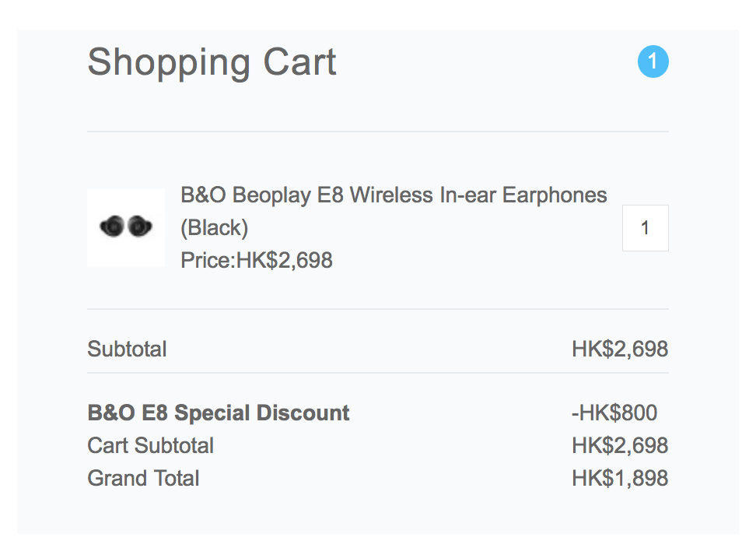The image size is (756, 548).
Task: Click the B&O E8 Special Discount label
Action: pos(219,413)
